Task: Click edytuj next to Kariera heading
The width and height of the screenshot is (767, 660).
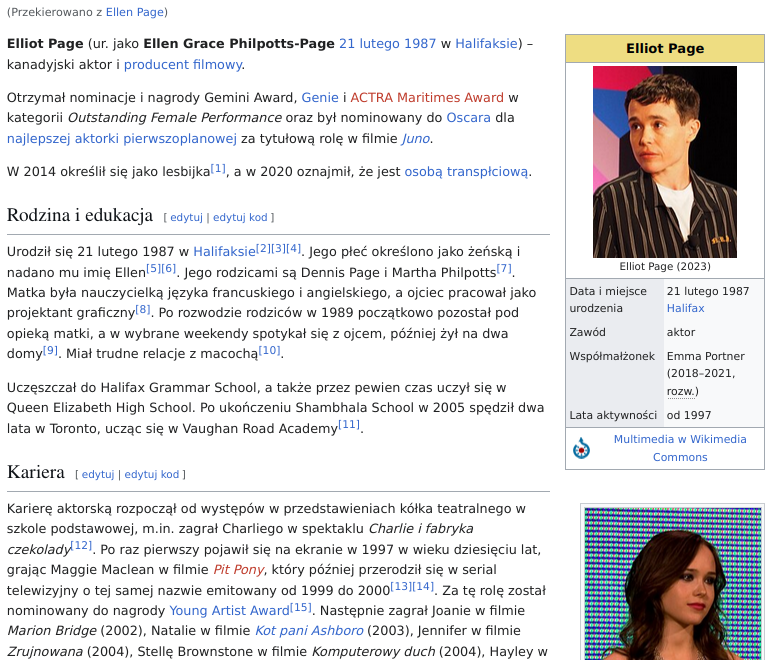Action: click(98, 475)
